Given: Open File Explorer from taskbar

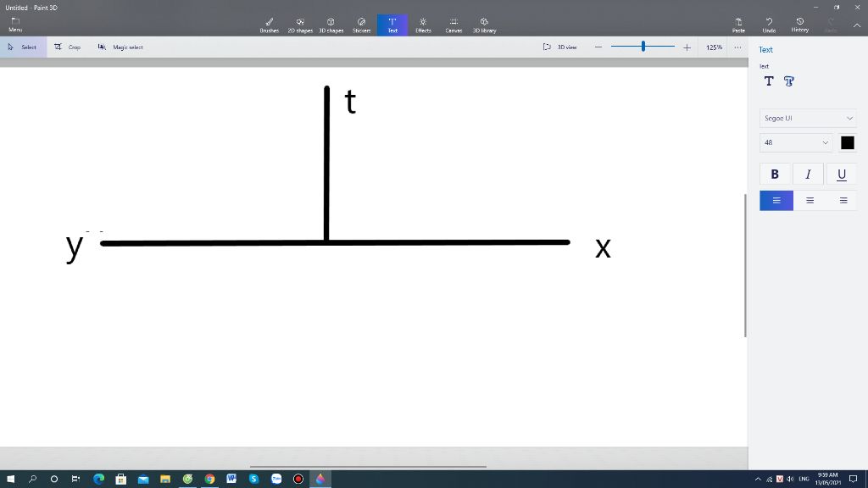Looking at the screenshot, I should [165, 480].
